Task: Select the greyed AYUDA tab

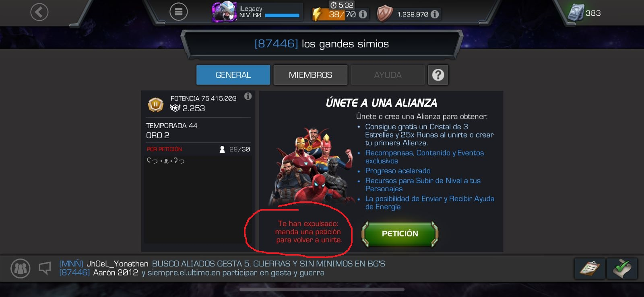Action: (388, 75)
